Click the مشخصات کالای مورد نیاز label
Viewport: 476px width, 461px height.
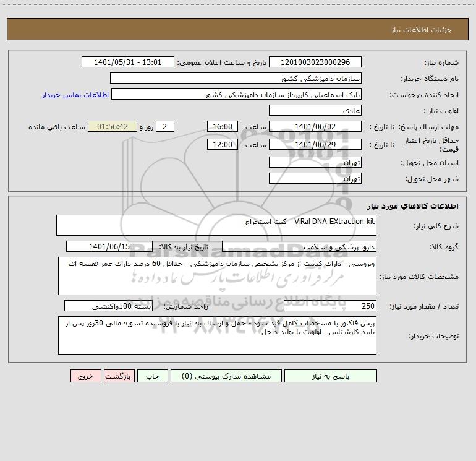click(419, 277)
